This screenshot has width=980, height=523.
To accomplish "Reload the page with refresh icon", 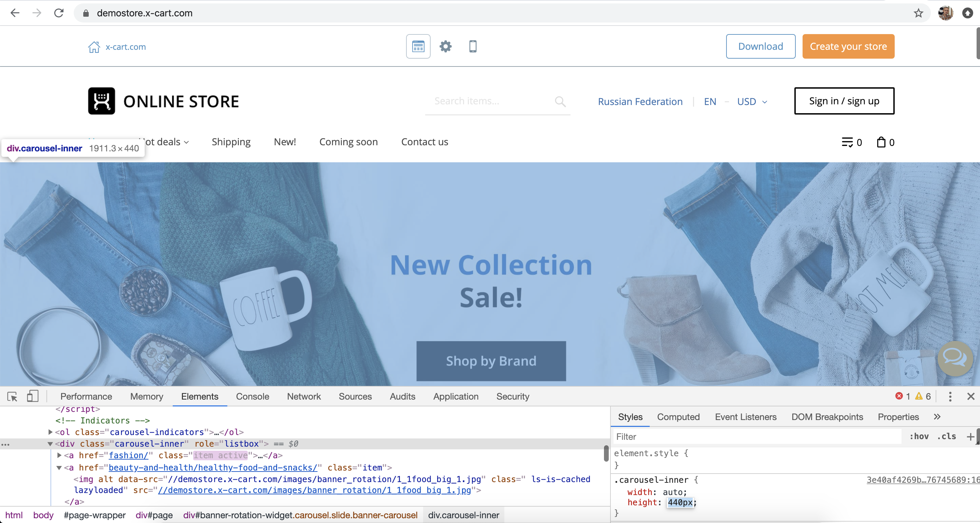I will tap(59, 13).
